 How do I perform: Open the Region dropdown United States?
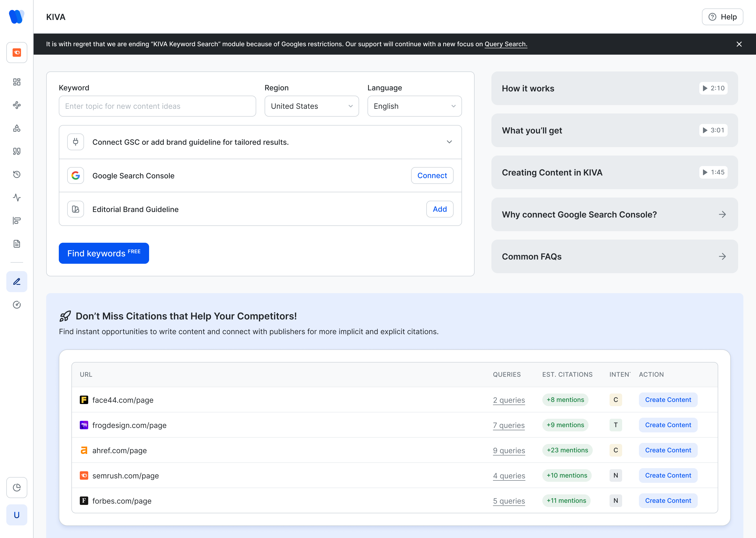(x=312, y=106)
